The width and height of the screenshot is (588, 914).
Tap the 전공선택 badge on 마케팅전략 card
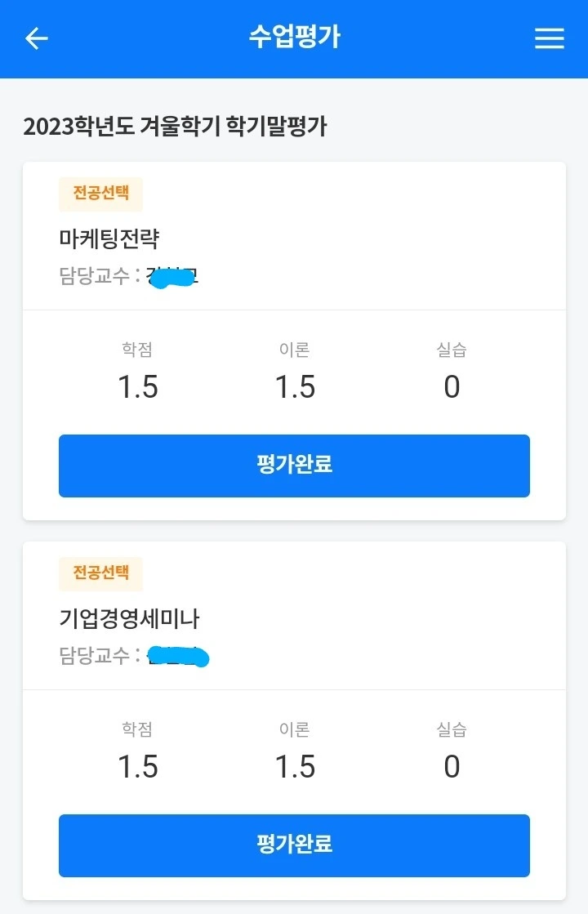(x=100, y=194)
